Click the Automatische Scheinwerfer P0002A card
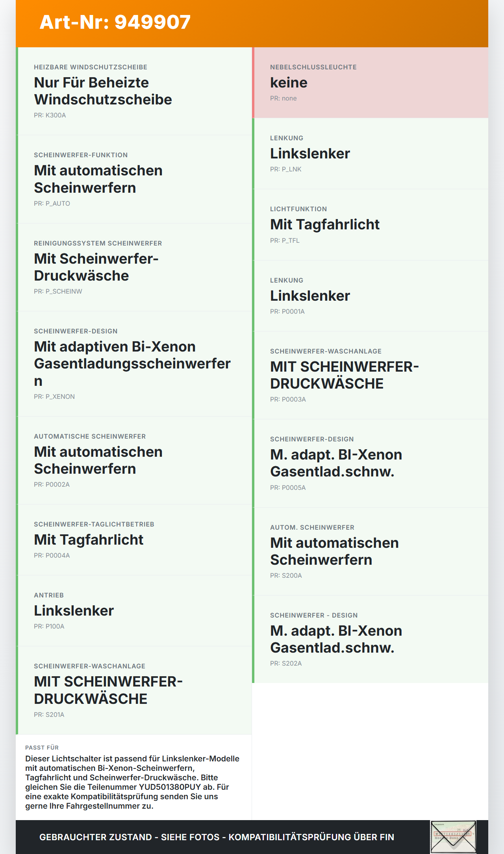 (x=134, y=460)
